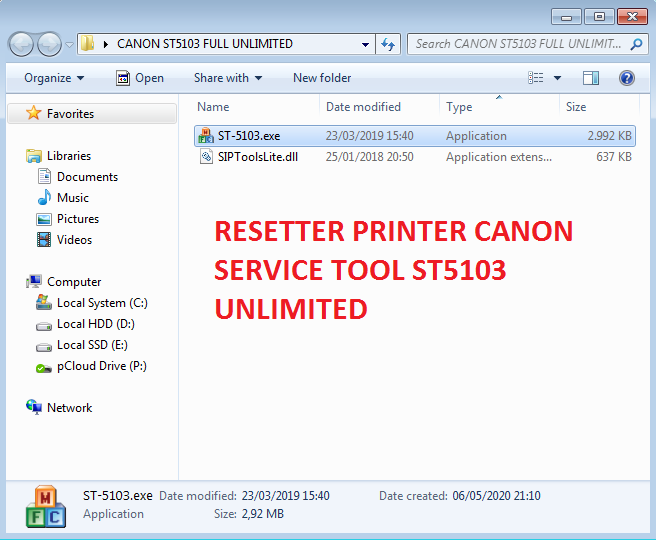Click the Libraries folder icon
Image resolution: width=656 pixels, height=540 pixels.
tap(33, 156)
